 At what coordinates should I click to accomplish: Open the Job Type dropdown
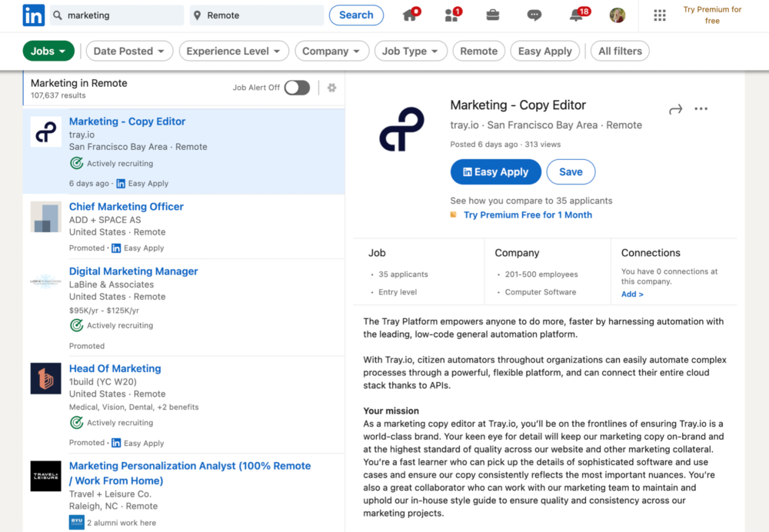click(411, 51)
